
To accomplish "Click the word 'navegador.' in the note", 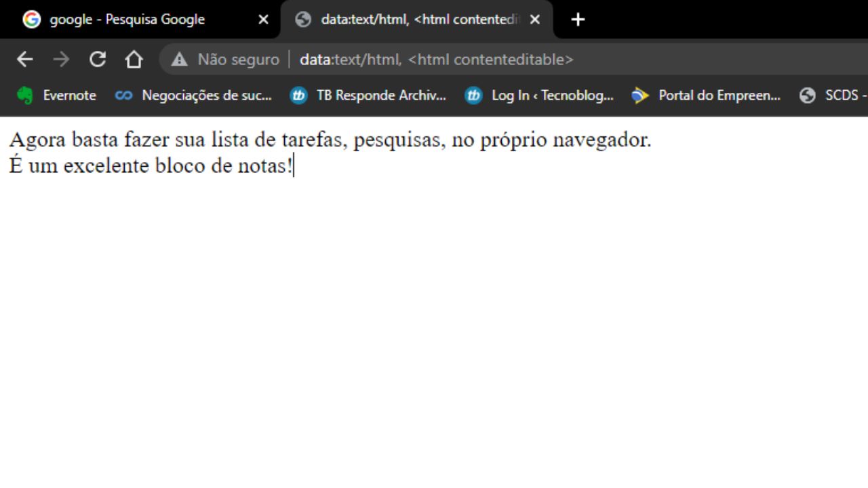I will point(602,140).
